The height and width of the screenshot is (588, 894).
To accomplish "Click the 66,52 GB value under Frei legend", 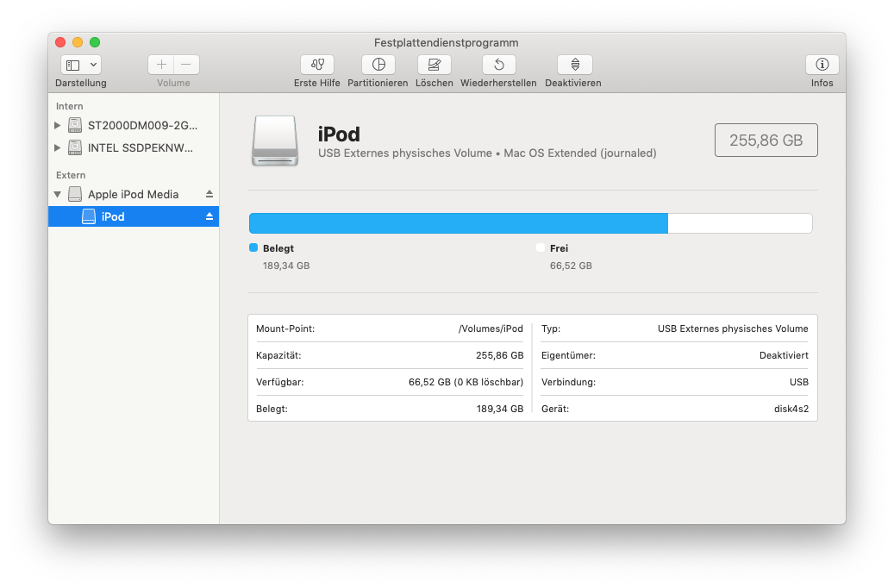I will pos(571,266).
